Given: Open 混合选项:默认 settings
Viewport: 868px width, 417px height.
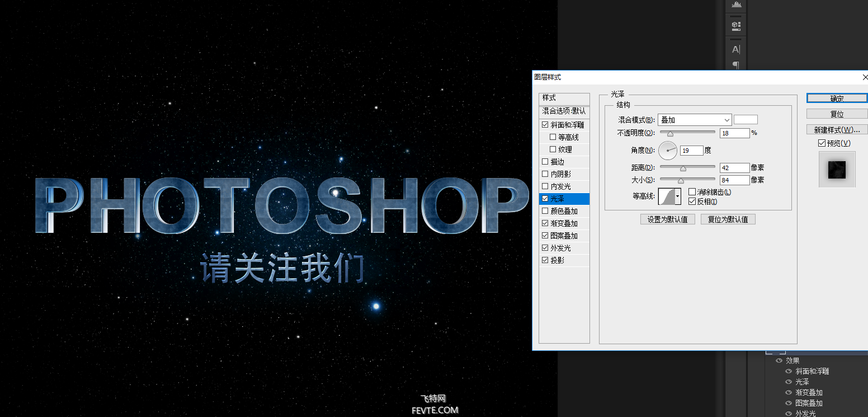Looking at the screenshot, I should coord(564,111).
